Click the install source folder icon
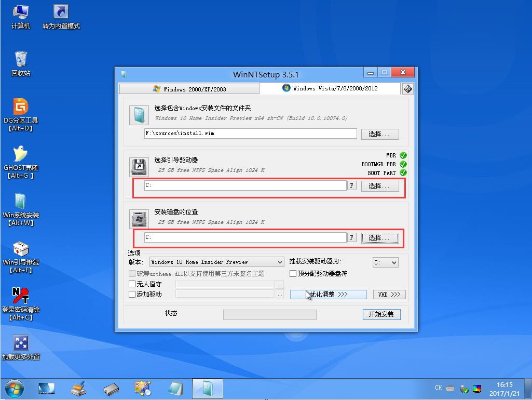The height and width of the screenshot is (400, 532). (x=139, y=115)
